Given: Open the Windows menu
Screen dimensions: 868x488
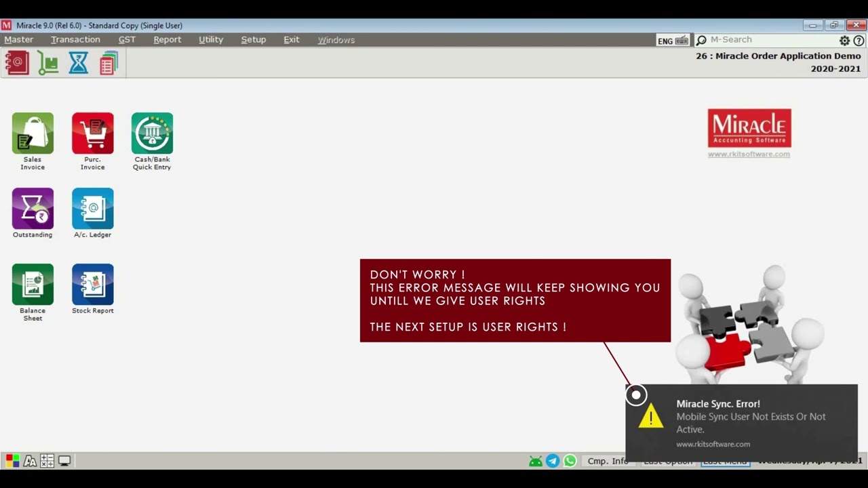Looking at the screenshot, I should [x=336, y=40].
